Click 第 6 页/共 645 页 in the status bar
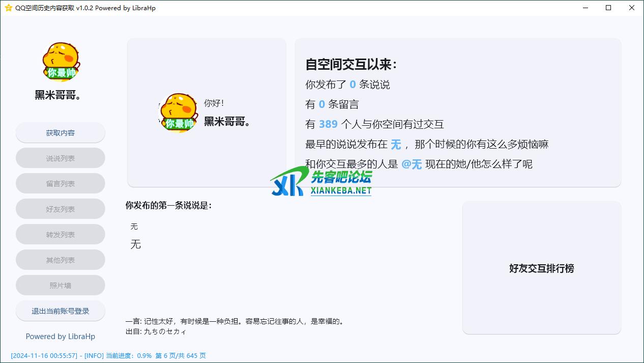644x363 pixels. (x=181, y=356)
